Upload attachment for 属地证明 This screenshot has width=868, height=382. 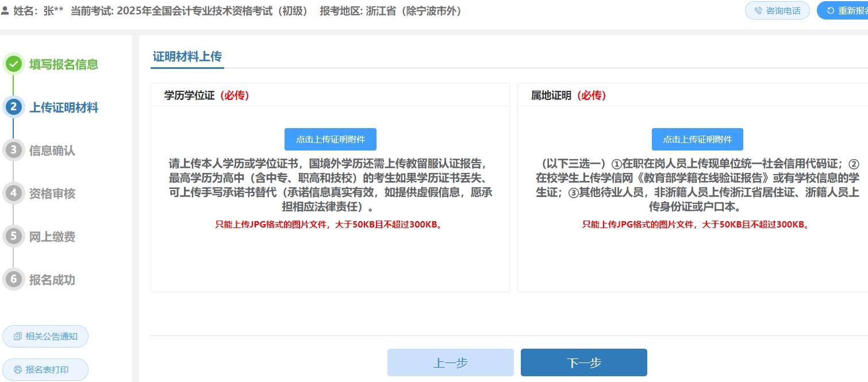(697, 140)
